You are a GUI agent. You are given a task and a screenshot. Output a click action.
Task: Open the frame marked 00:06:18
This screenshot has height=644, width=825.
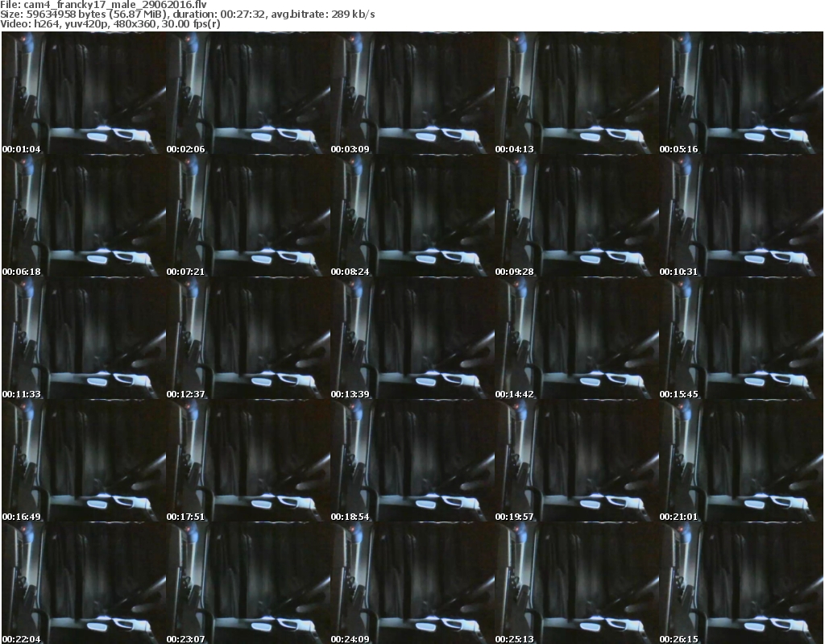point(84,216)
